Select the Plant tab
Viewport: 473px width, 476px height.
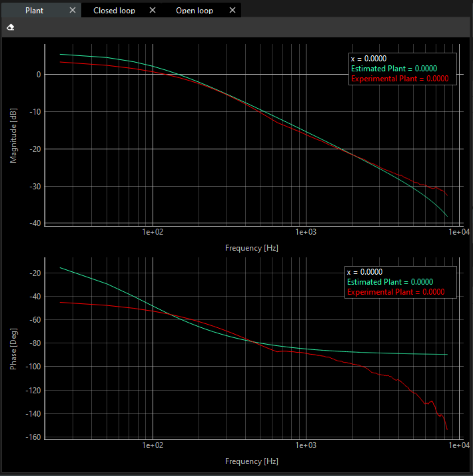(x=34, y=11)
